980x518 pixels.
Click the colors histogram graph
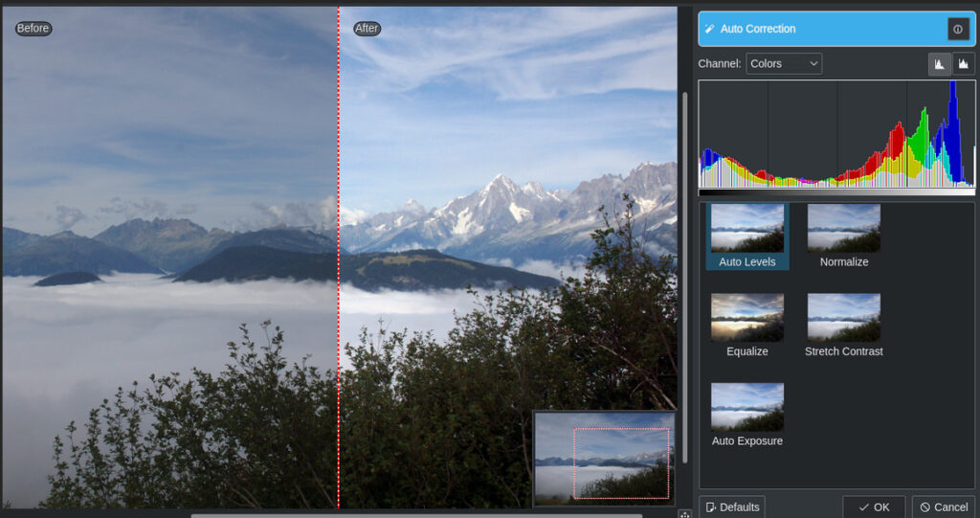[836, 134]
